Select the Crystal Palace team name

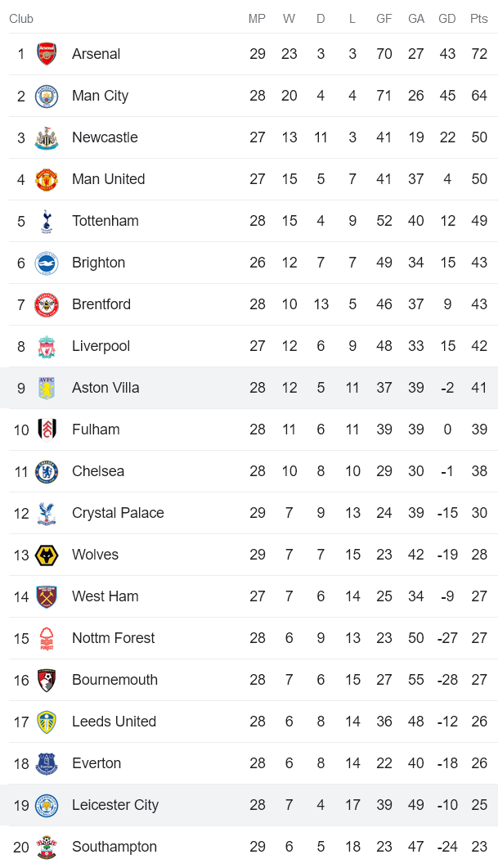(x=118, y=513)
